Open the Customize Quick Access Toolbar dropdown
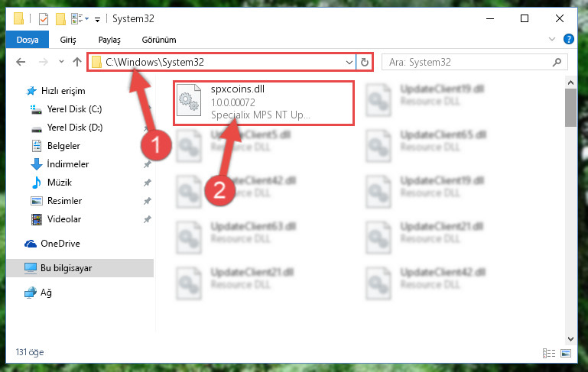Image resolution: width=588 pixels, height=372 pixels. (x=98, y=20)
